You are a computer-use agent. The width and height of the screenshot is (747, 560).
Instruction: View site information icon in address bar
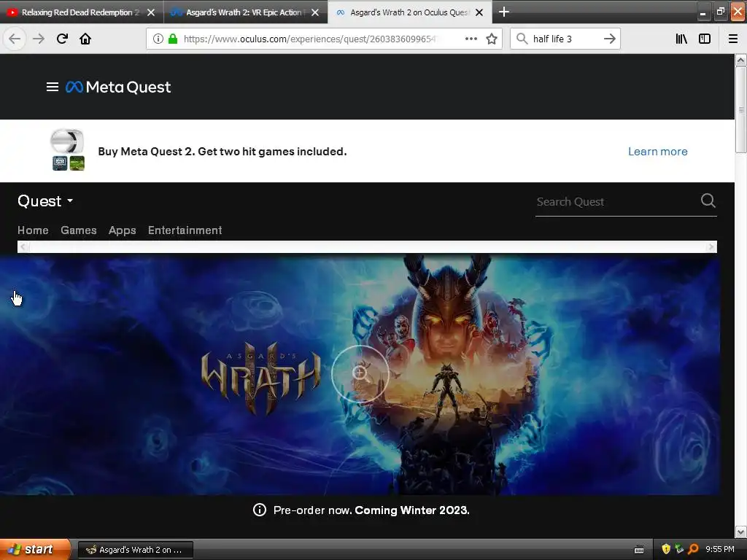[158, 39]
